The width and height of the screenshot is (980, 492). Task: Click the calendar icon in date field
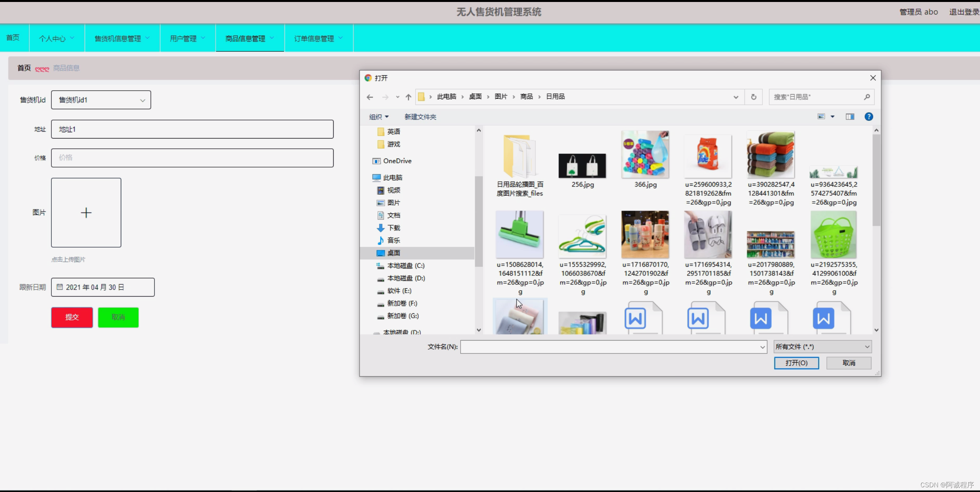(60, 287)
